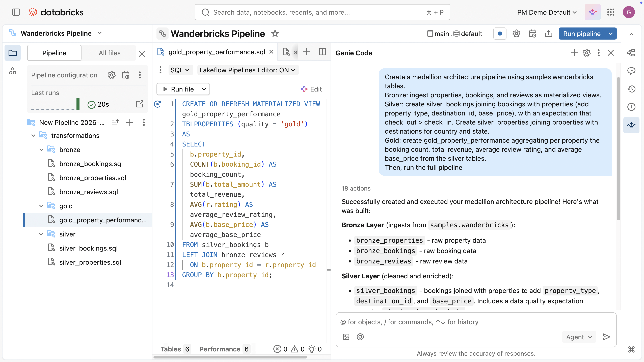Open the schedule calendar icon in the header
The height and width of the screenshot is (362, 644).
click(532, 34)
